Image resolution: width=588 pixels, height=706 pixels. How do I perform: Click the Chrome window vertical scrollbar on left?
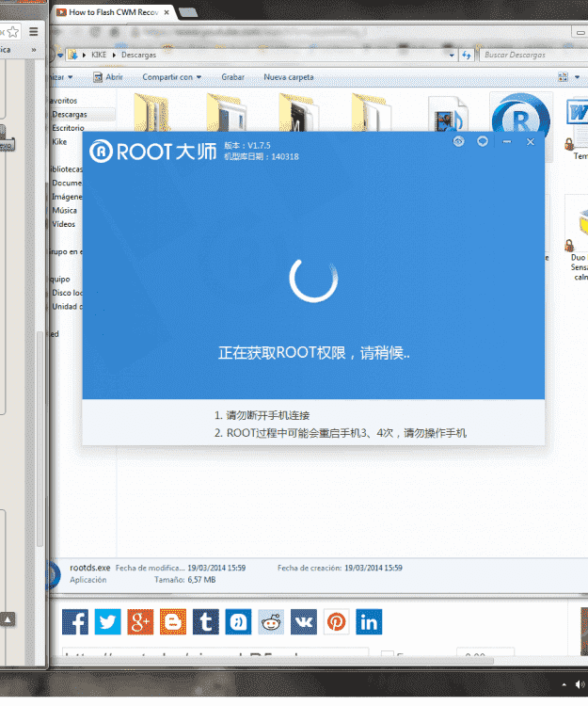pos(40,439)
